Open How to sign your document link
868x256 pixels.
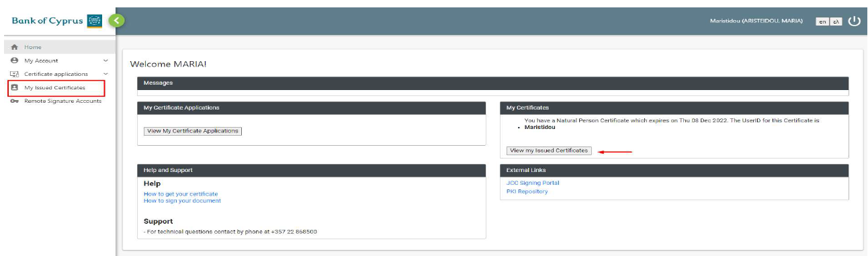click(182, 200)
